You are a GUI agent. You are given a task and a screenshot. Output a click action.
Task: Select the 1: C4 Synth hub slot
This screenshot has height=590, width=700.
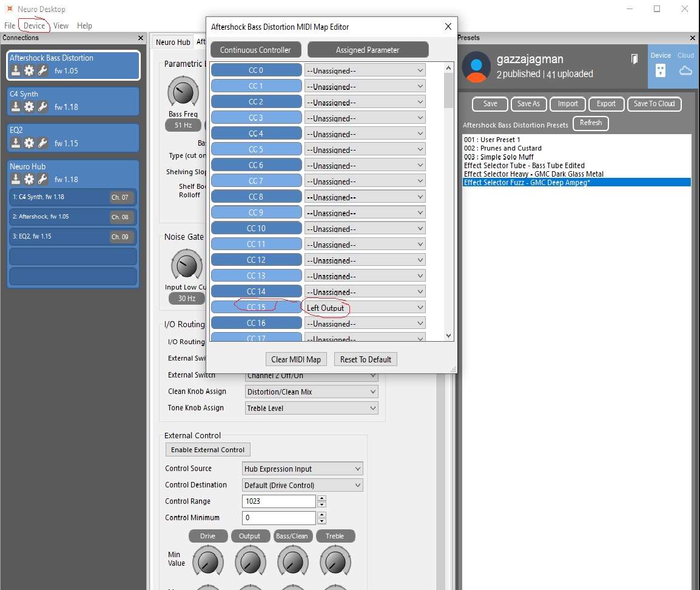73,197
